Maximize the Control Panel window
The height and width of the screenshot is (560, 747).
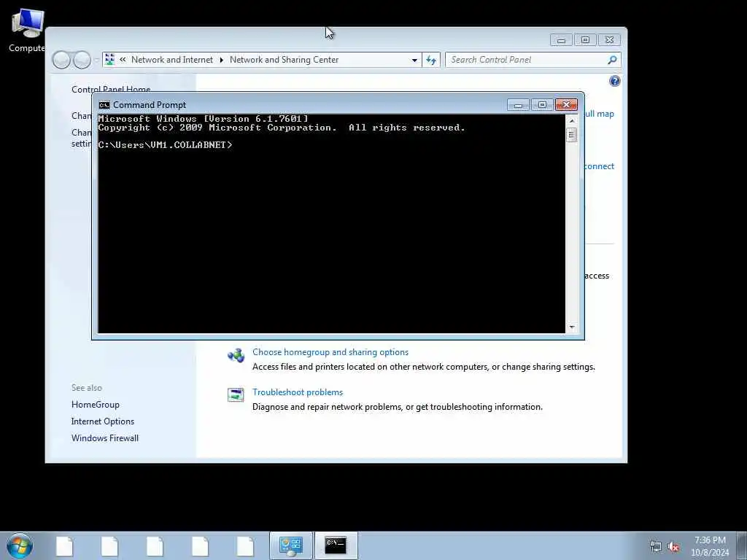[585, 40]
